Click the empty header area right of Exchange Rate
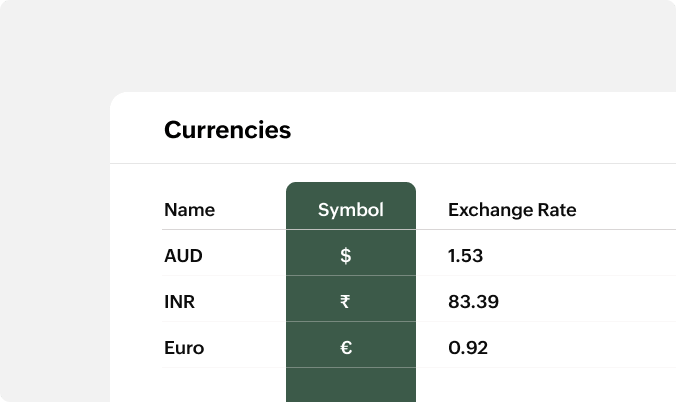The image size is (676, 402). [630, 210]
